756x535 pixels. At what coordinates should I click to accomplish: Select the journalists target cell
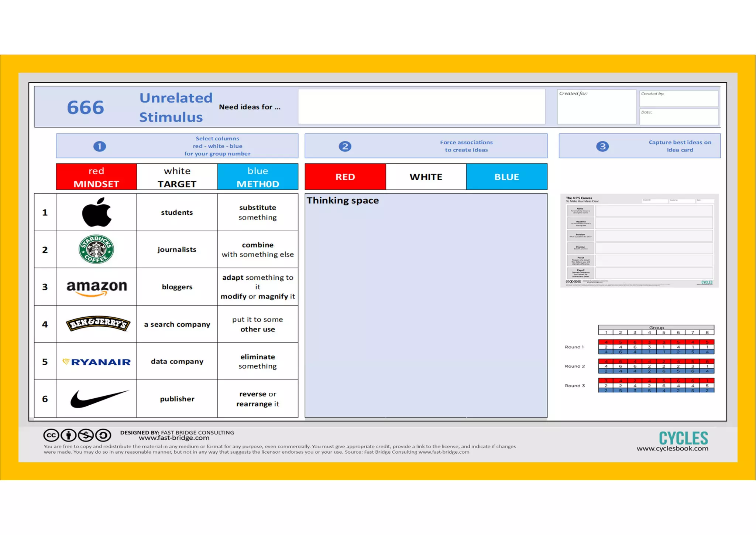coord(177,249)
